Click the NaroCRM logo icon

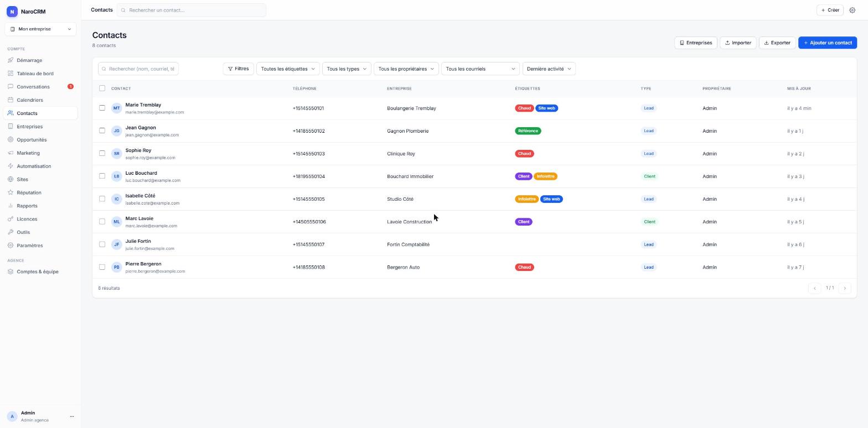[x=12, y=12]
